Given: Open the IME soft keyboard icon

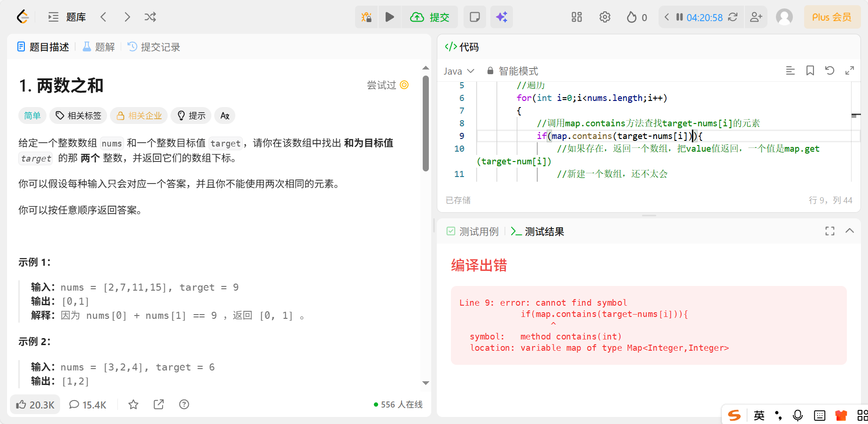Looking at the screenshot, I should (820, 415).
